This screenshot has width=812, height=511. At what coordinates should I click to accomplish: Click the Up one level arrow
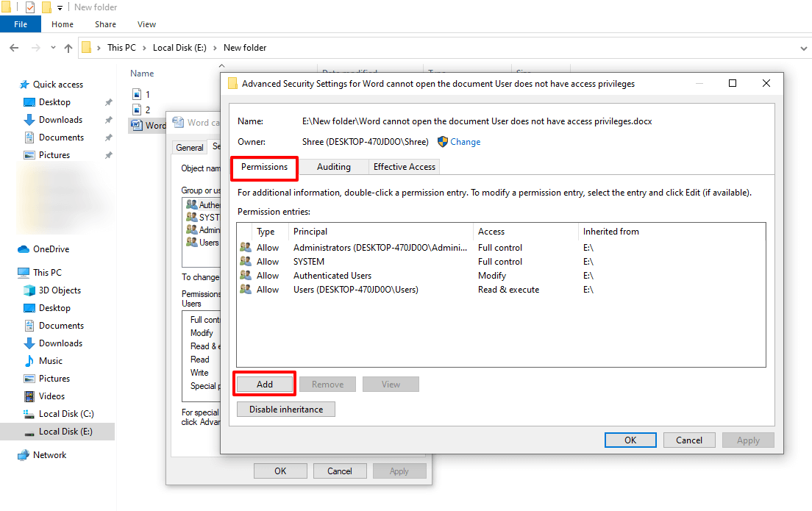point(68,48)
